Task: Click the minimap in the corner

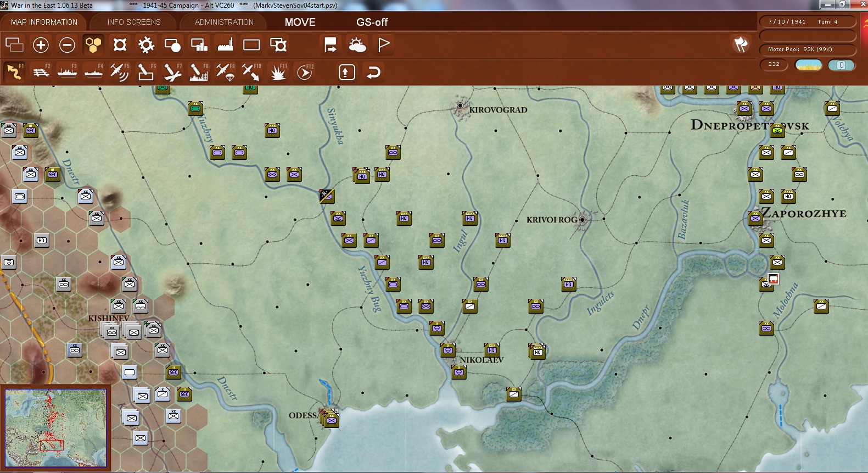Action: [55, 428]
